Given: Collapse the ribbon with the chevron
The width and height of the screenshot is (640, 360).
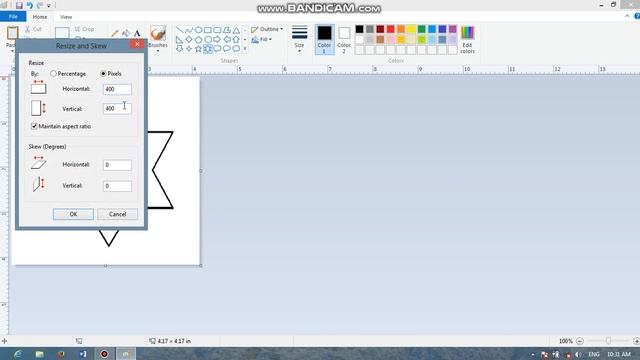Looking at the screenshot, I should click(x=627, y=16).
